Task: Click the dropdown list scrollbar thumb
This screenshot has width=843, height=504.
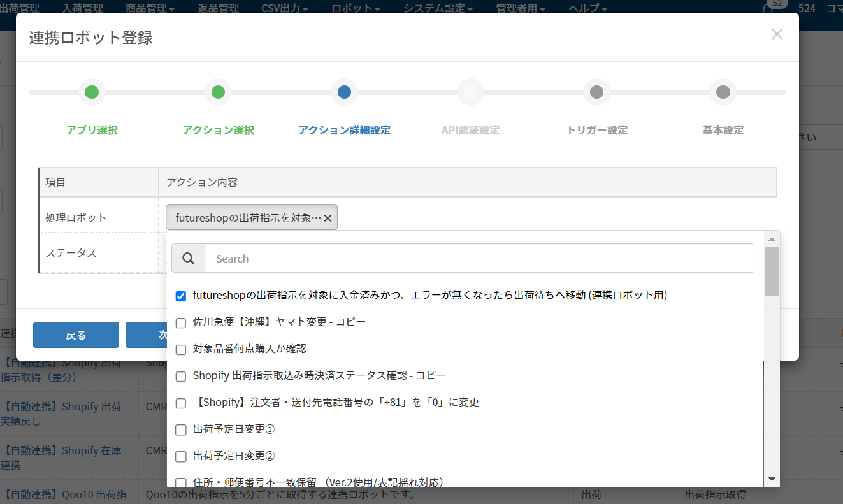Action: pos(772,271)
